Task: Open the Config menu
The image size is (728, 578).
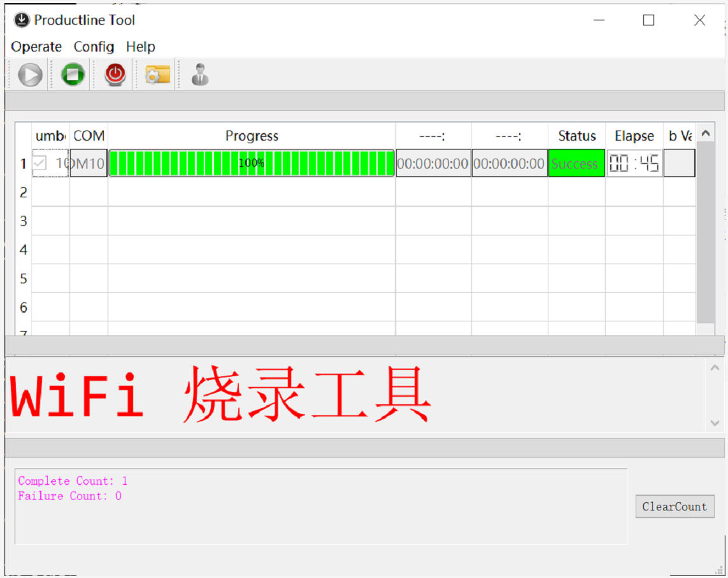Action: pyautogui.click(x=94, y=47)
